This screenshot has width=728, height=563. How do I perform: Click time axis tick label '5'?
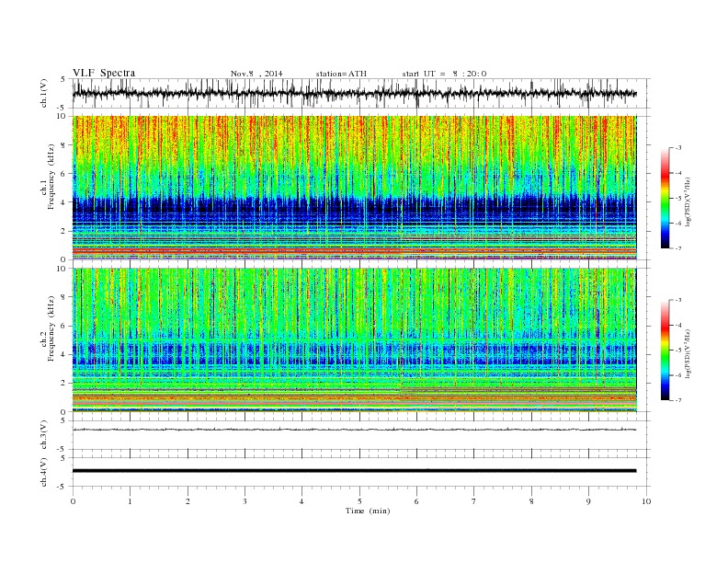(x=359, y=501)
